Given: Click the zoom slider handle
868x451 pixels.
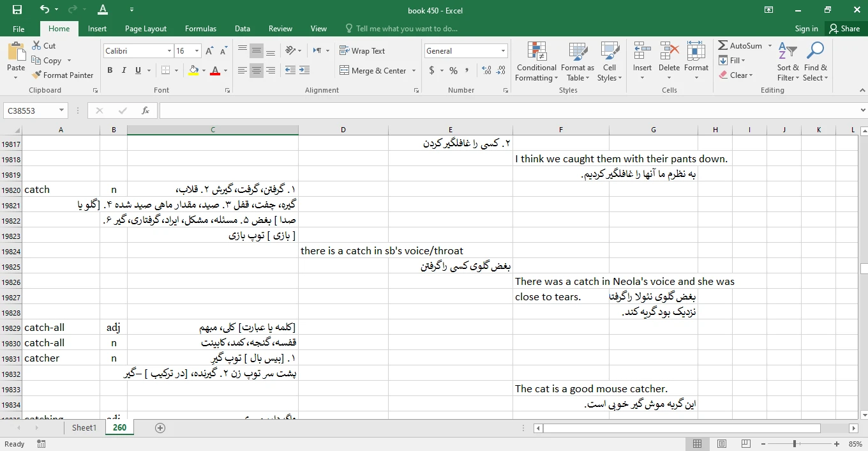Looking at the screenshot, I should pos(795,444).
